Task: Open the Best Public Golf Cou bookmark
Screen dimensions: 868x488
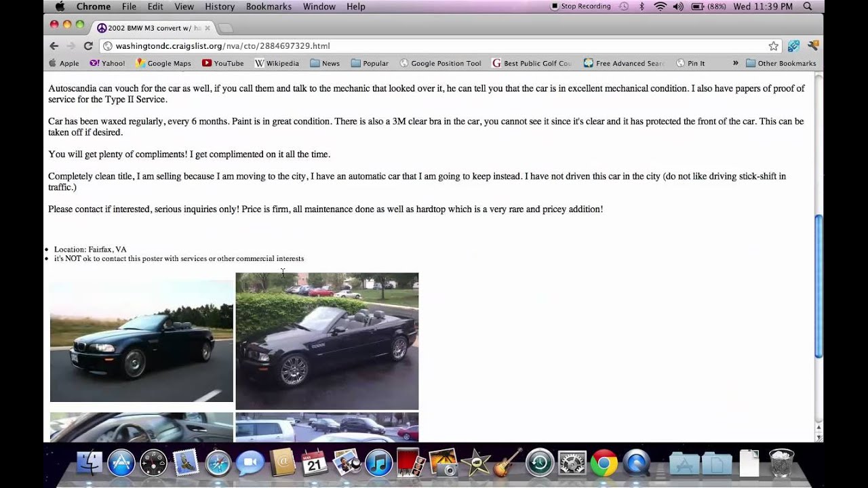Action: point(532,63)
